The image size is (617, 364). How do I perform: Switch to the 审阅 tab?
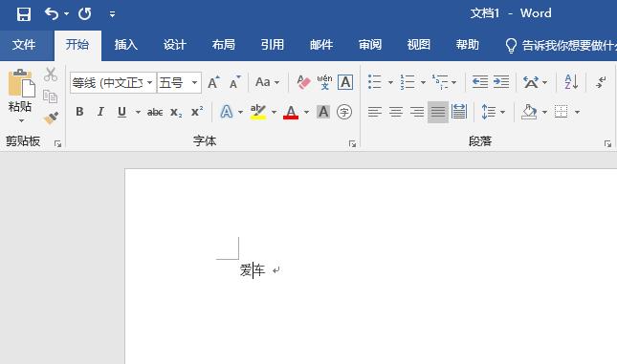(x=370, y=45)
